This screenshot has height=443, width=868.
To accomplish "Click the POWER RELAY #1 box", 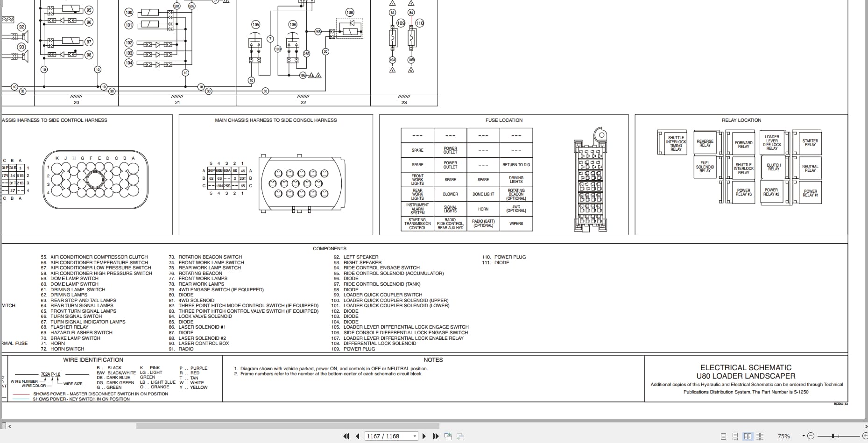I will coord(810,193).
